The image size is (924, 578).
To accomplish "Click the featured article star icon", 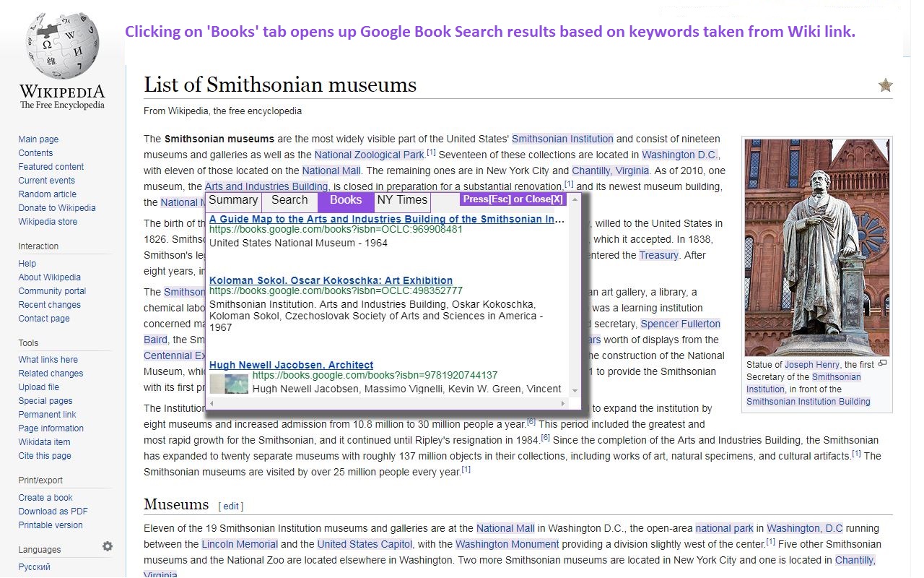I will [885, 85].
